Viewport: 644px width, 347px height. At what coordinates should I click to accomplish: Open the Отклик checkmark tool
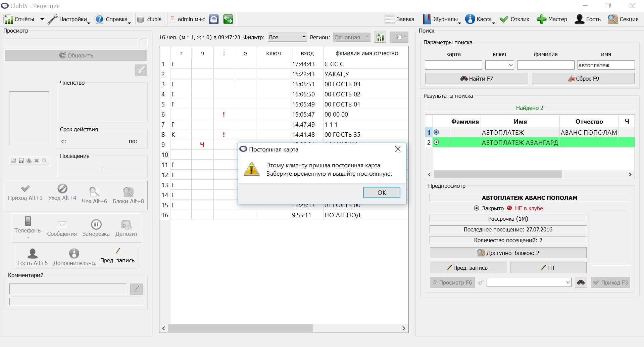pyautogui.click(x=514, y=19)
